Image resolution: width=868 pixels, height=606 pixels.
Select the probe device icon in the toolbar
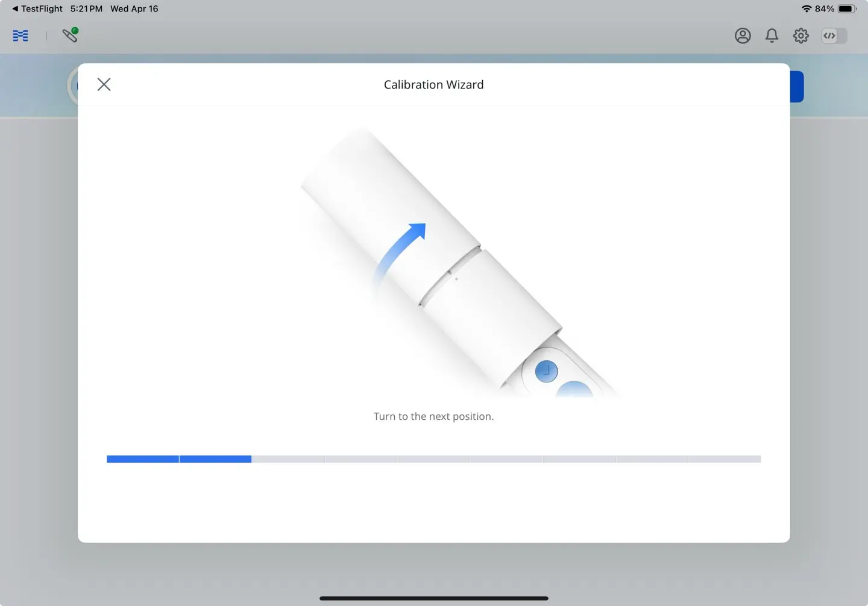tap(70, 37)
